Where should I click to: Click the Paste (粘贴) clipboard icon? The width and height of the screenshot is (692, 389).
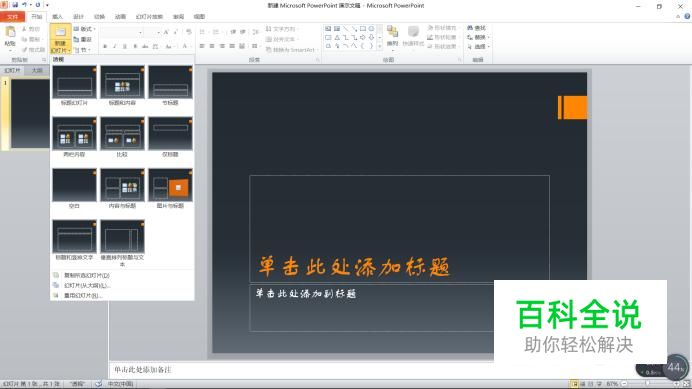pos(10,32)
